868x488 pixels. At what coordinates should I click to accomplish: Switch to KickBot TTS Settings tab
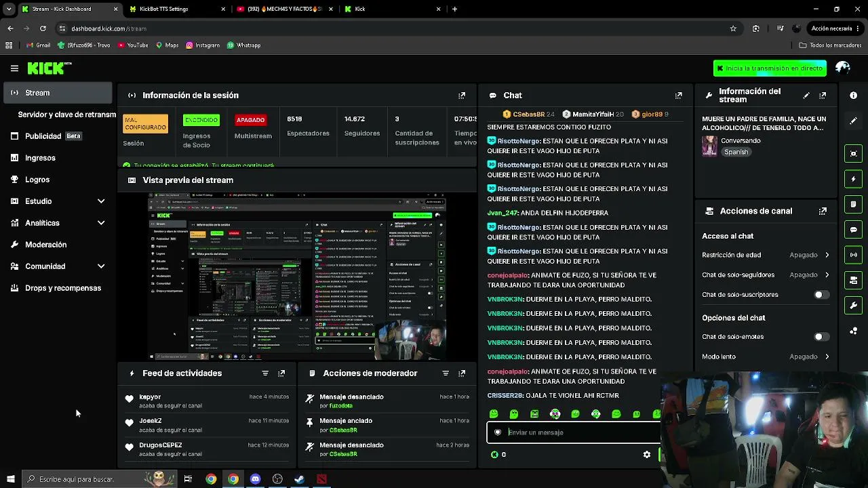(x=177, y=9)
